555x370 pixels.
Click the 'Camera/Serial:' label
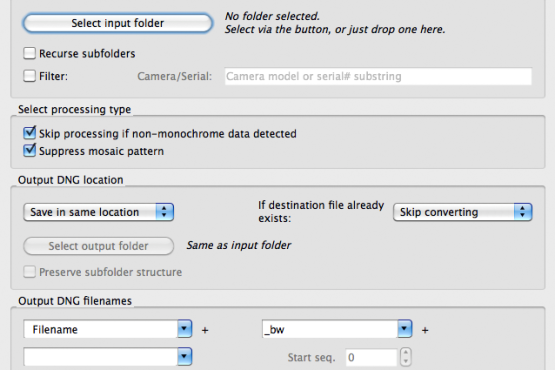pyautogui.click(x=174, y=76)
